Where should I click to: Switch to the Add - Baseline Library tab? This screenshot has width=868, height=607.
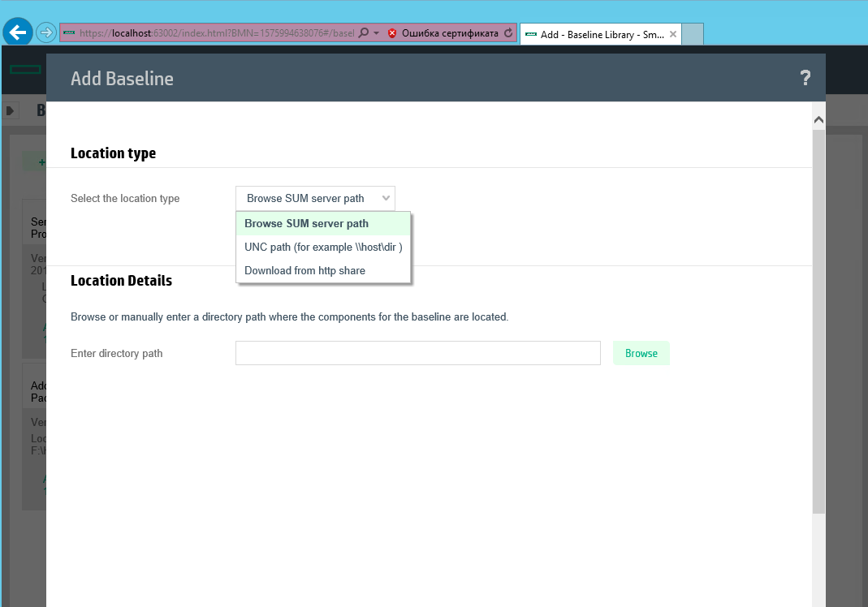click(593, 34)
